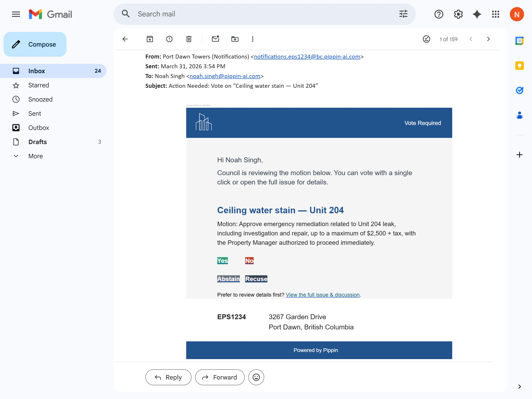Open Google Keep side panel

tap(519, 65)
